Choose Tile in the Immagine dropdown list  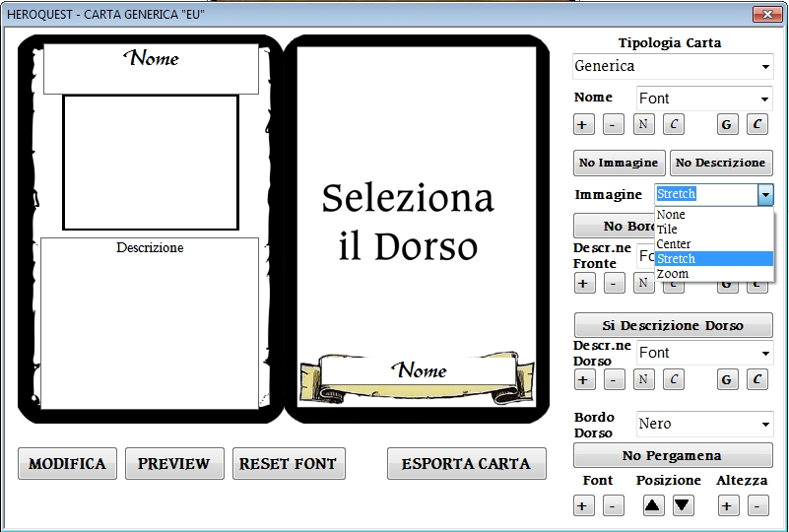click(667, 230)
